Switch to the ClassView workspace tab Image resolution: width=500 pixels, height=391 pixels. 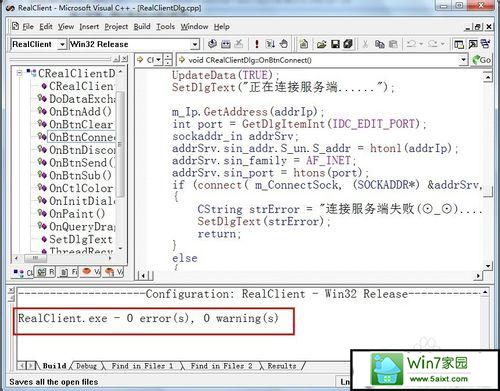[x=23, y=273]
